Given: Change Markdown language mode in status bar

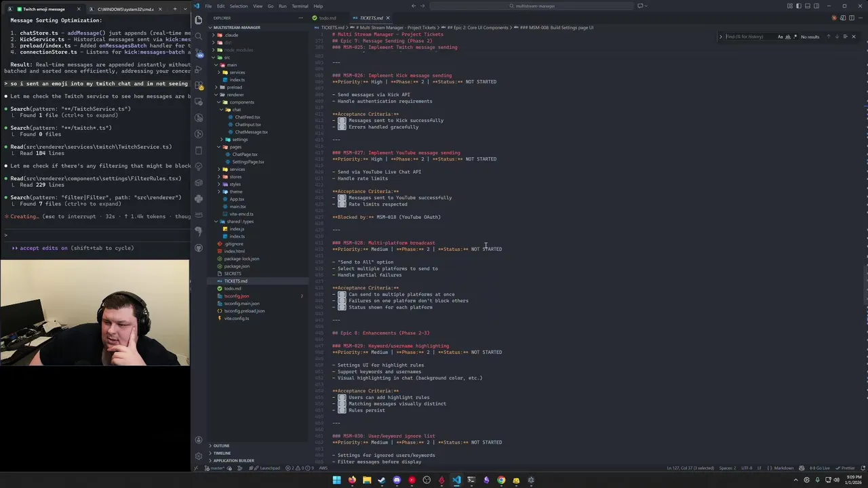Looking at the screenshot, I should [x=784, y=468].
